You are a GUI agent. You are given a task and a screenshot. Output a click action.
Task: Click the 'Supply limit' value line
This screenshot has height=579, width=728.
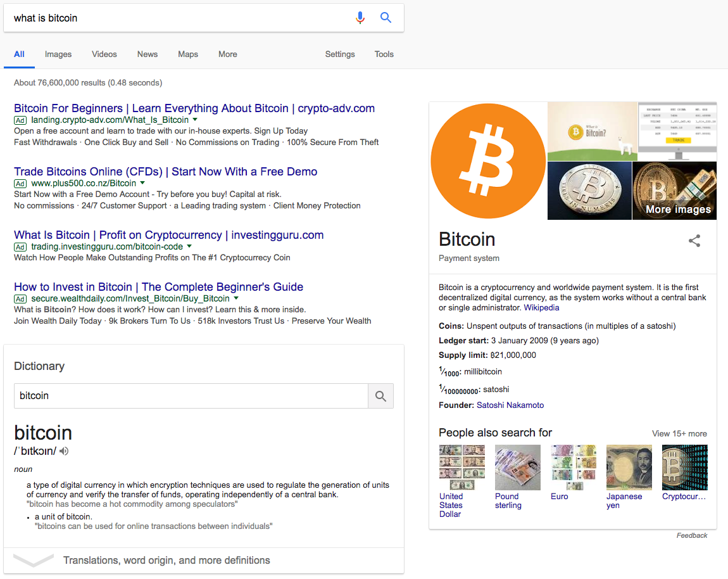pos(487,355)
